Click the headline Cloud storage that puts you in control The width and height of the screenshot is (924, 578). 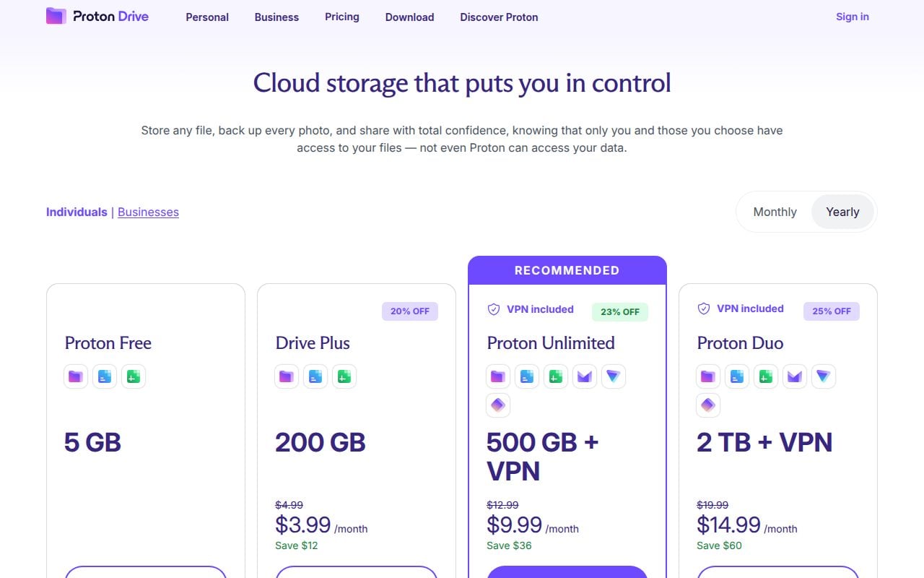coord(462,83)
